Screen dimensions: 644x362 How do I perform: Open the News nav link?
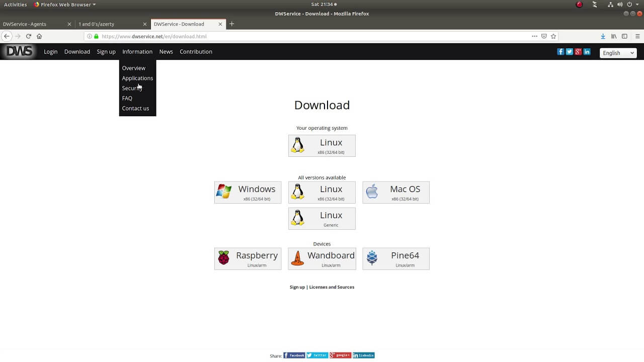tap(166, 52)
